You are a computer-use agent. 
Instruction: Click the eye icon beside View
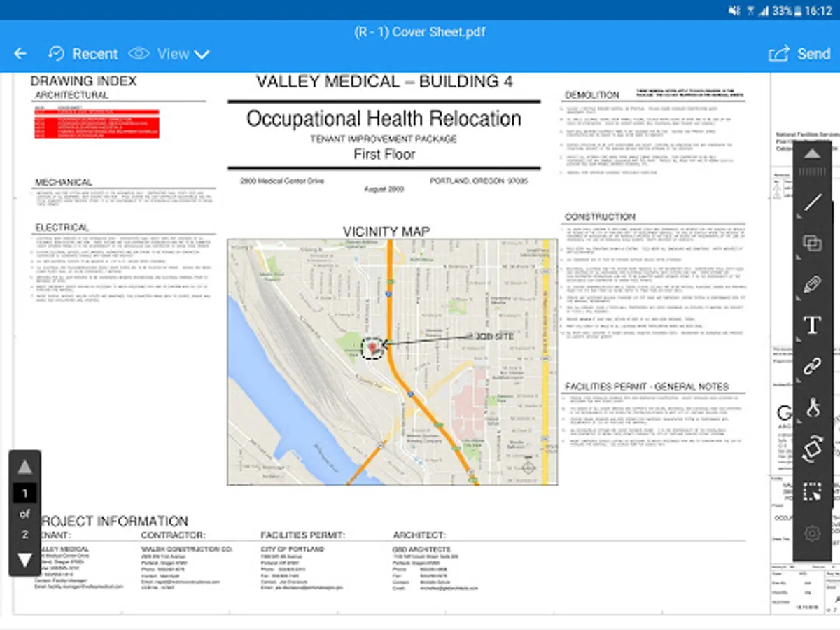(139, 54)
